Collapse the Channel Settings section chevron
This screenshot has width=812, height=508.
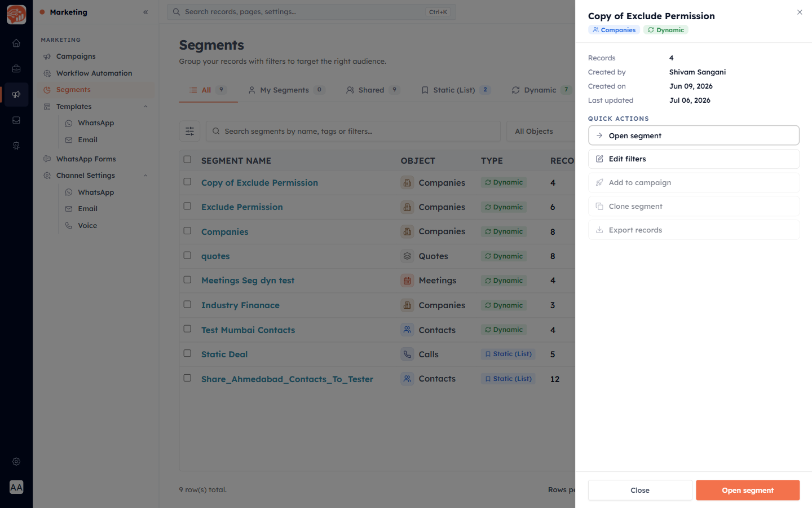click(x=145, y=176)
